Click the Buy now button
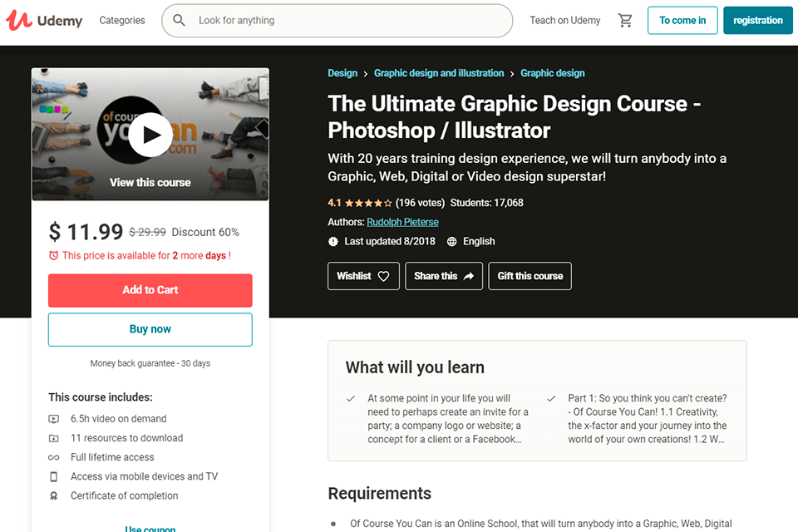The width and height of the screenshot is (798, 532). (150, 329)
